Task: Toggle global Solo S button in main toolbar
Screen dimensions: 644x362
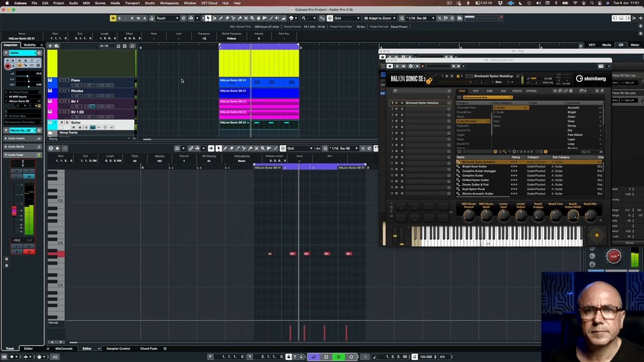Action: pyautogui.click(x=119, y=18)
